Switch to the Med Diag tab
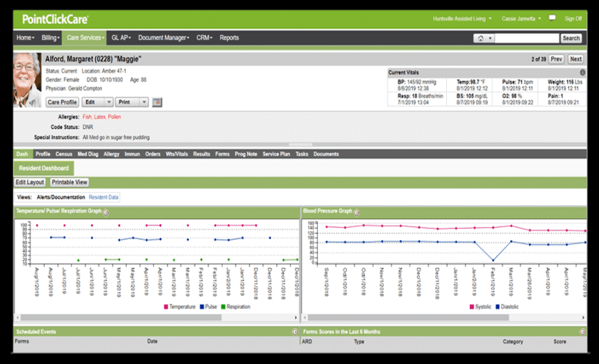Viewport: 599px width, 364px height. 88,154
